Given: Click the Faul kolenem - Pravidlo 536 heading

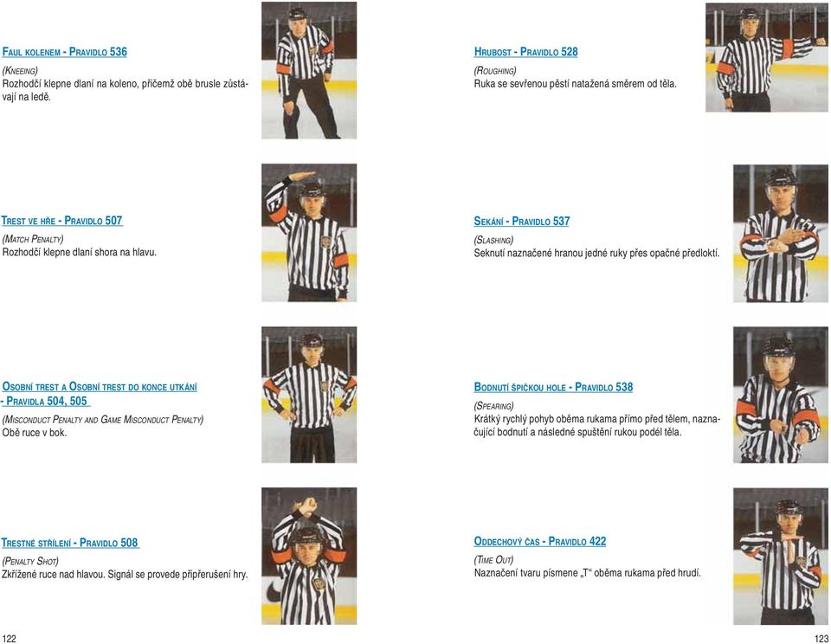Looking at the screenshot, I should click(x=65, y=52).
